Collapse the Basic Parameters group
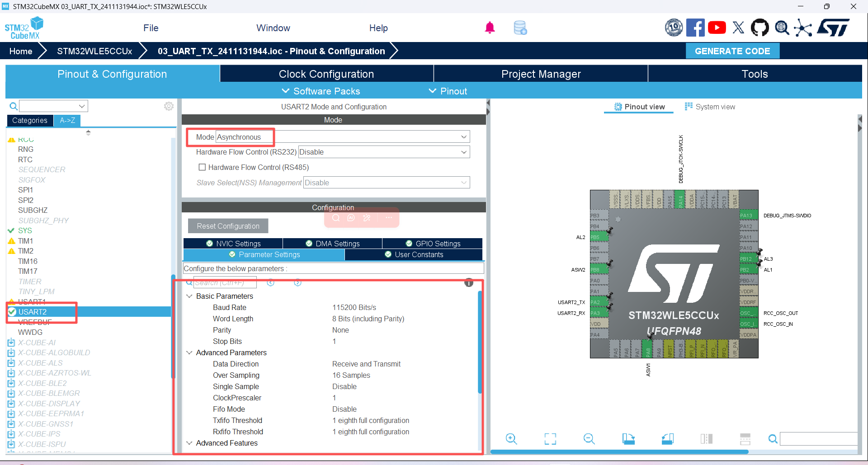The height and width of the screenshot is (465, 868). coord(189,296)
